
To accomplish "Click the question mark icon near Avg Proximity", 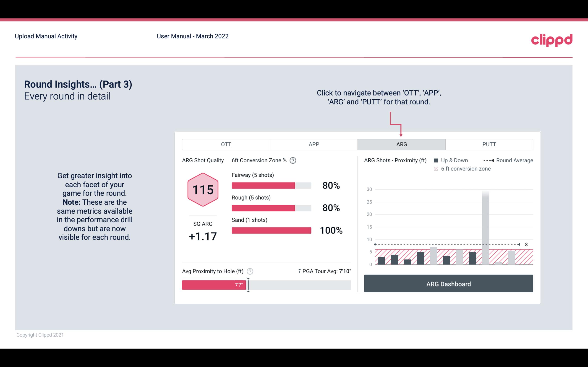I will 250,271.
